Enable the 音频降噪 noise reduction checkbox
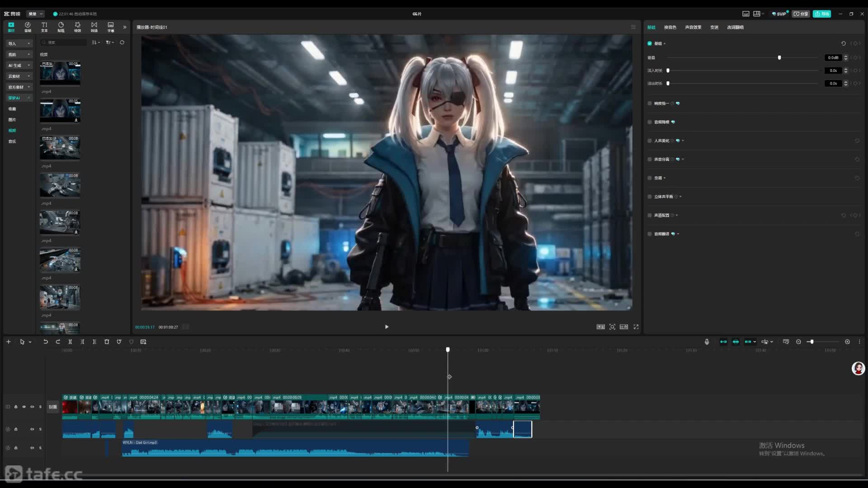This screenshot has height=488, width=868. pos(650,122)
